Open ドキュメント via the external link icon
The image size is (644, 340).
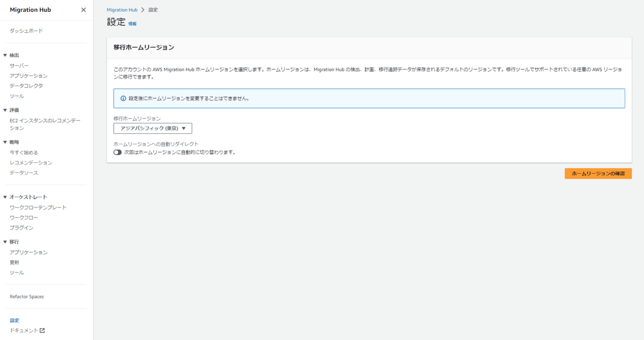tap(42, 330)
